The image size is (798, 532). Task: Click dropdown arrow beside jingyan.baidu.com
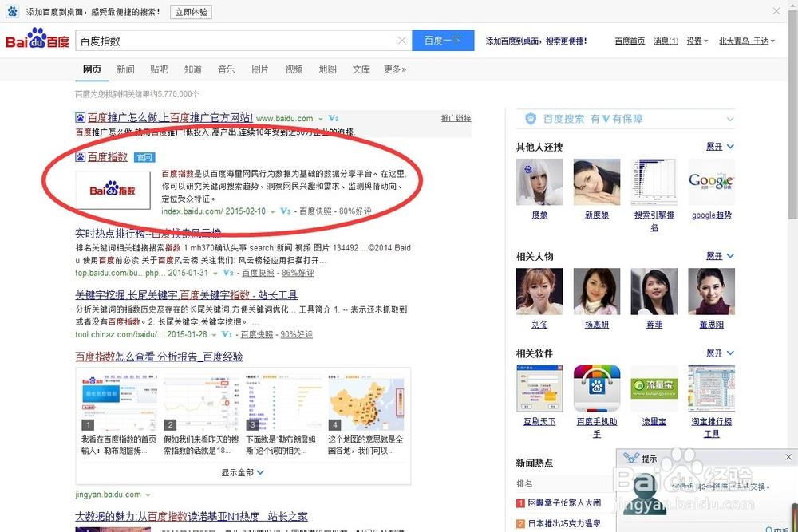click(x=148, y=495)
